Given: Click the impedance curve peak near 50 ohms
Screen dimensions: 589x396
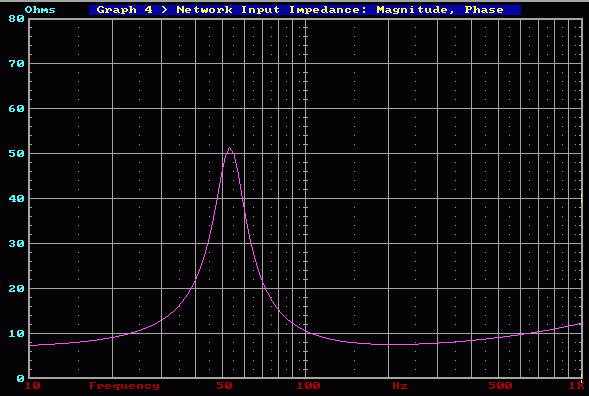Looking at the screenshot, I should pos(230,148).
